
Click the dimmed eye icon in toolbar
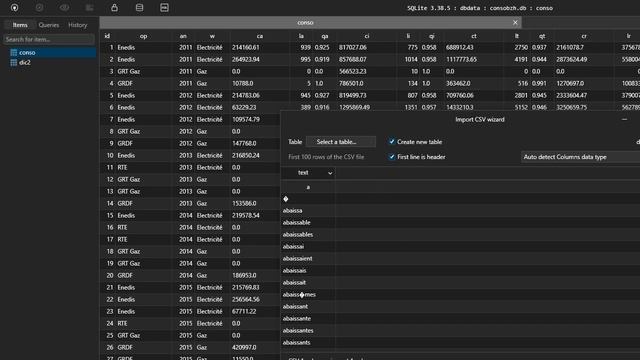tap(64, 8)
